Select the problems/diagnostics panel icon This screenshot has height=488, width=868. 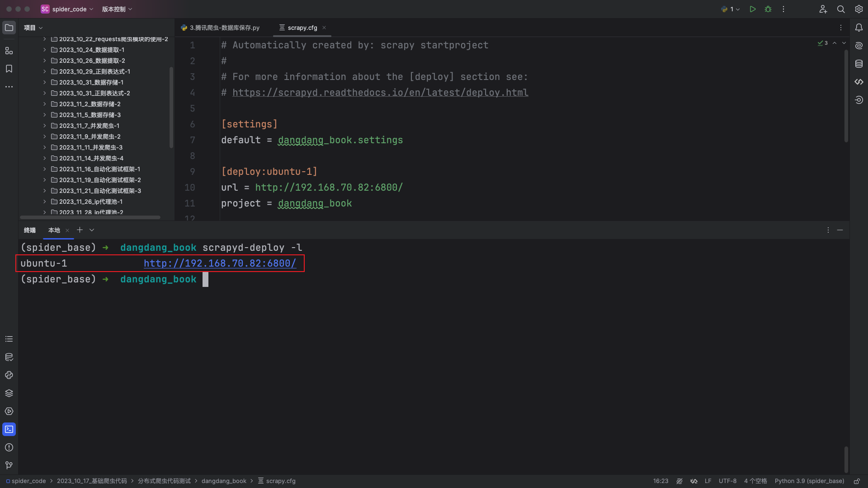[x=9, y=447]
